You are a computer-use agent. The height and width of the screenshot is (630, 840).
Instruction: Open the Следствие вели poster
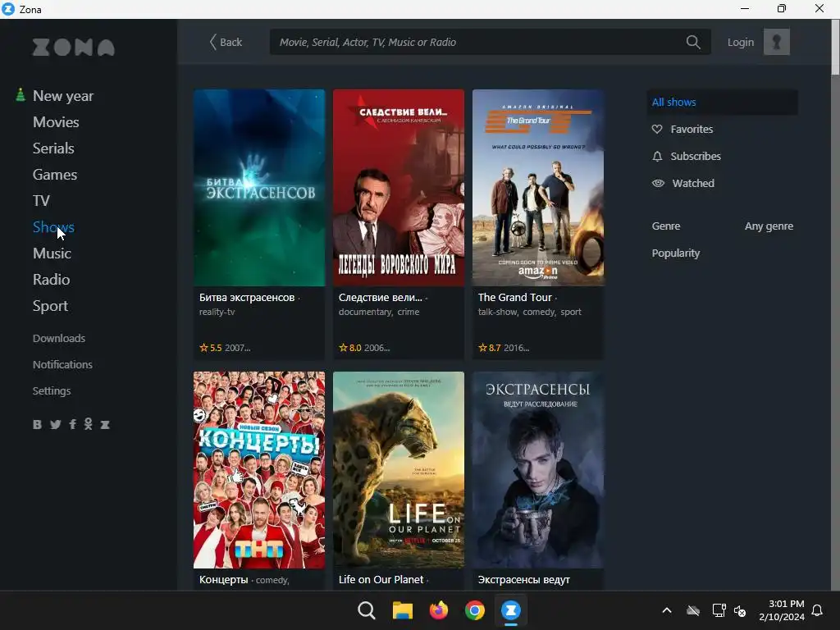pos(399,188)
